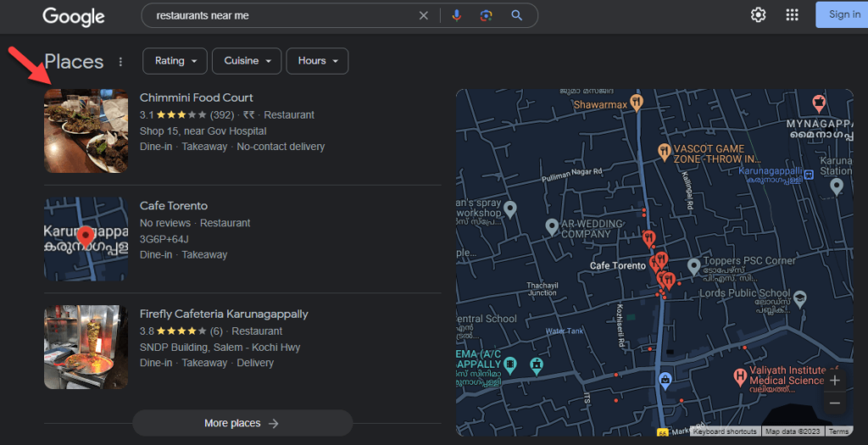This screenshot has width=868, height=445.
Task: Click Shawarmax restaurant pin on map
Action: [x=637, y=103]
